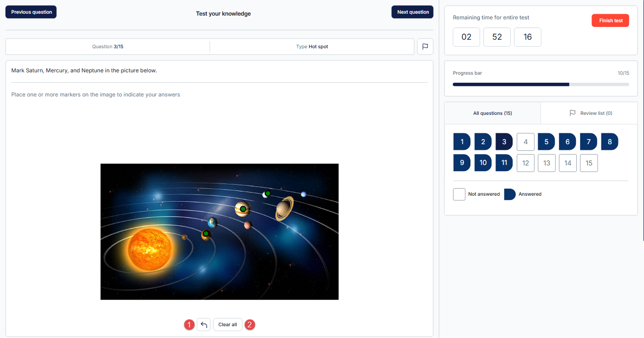Image resolution: width=644 pixels, height=338 pixels.
Task: Return to the Previous question
Action: coord(31,12)
